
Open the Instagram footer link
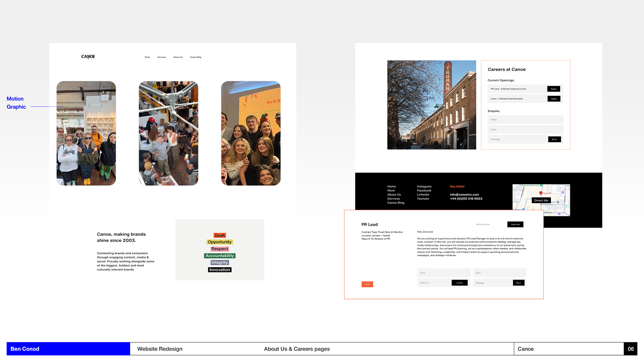(424, 187)
